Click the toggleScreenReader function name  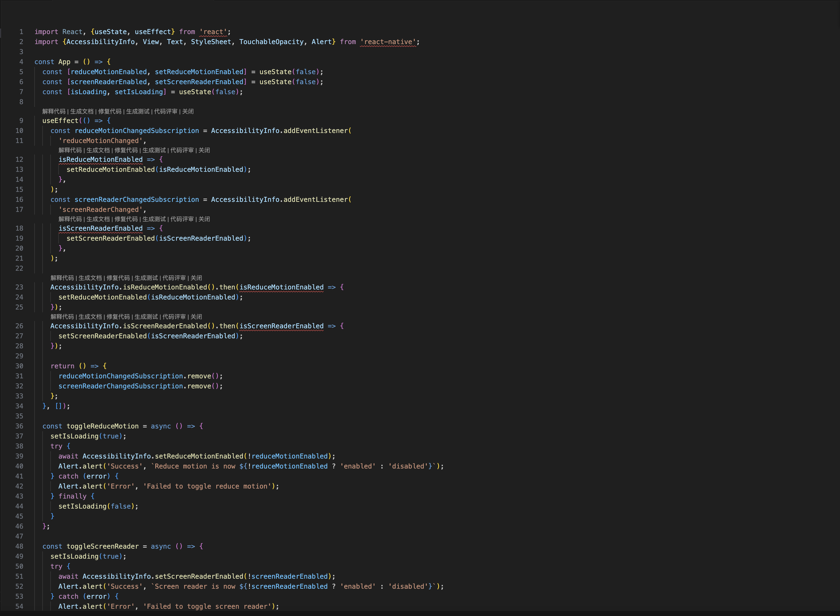click(x=102, y=546)
